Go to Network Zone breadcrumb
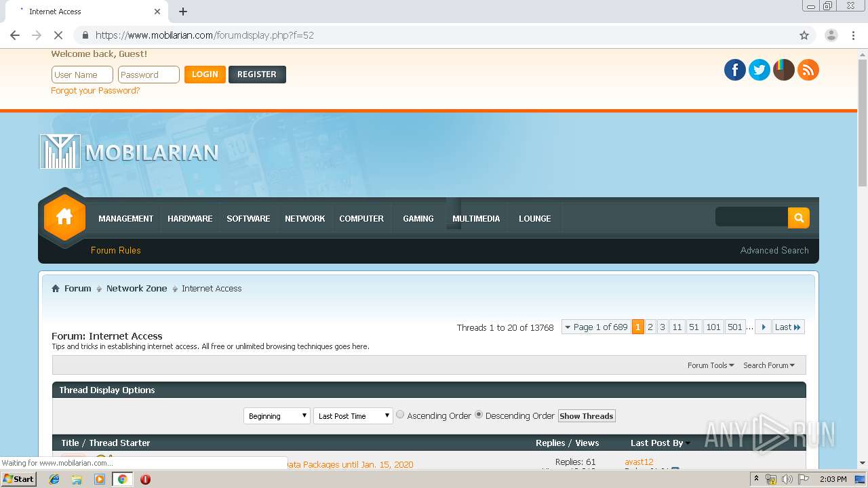Screen dimensions: 868x488 (x=136, y=288)
